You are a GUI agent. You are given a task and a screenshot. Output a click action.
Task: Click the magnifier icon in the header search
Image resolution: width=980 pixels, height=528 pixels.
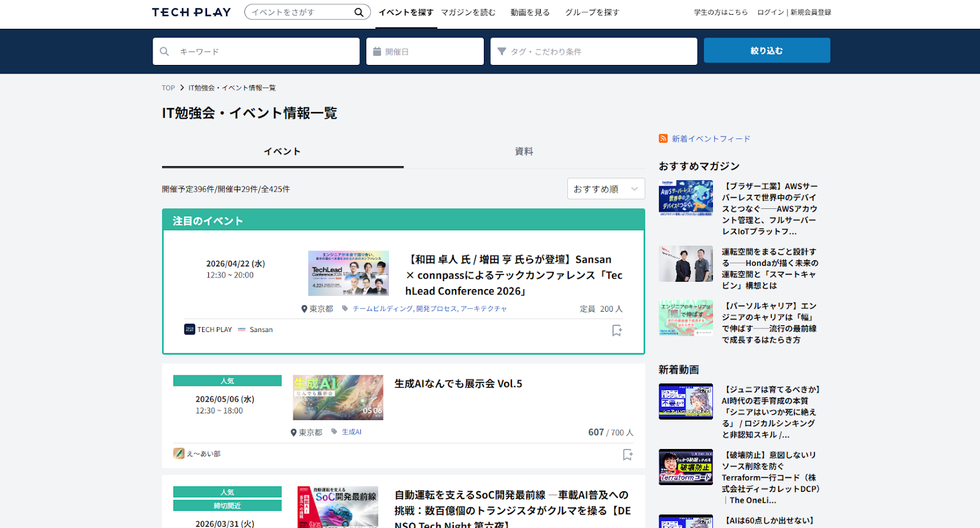coord(359,12)
